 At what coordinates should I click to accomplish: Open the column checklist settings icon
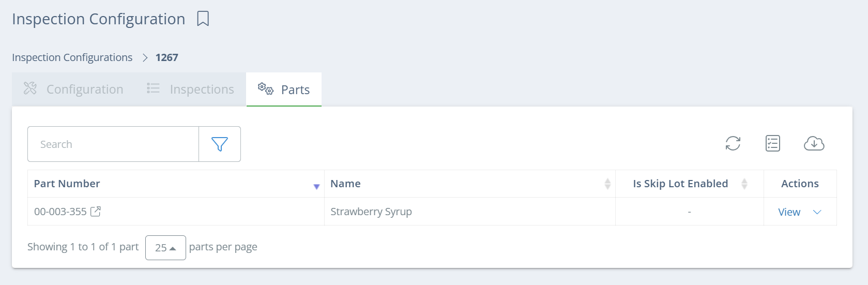pos(773,143)
